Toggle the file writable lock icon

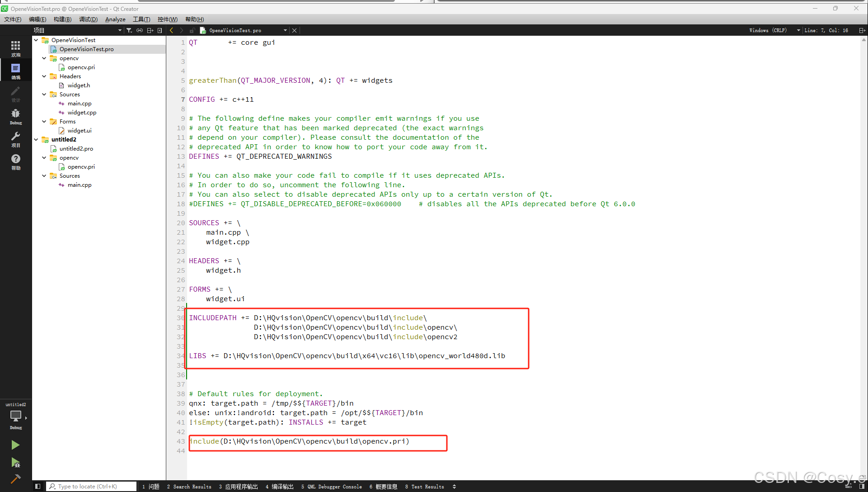(x=192, y=30)
